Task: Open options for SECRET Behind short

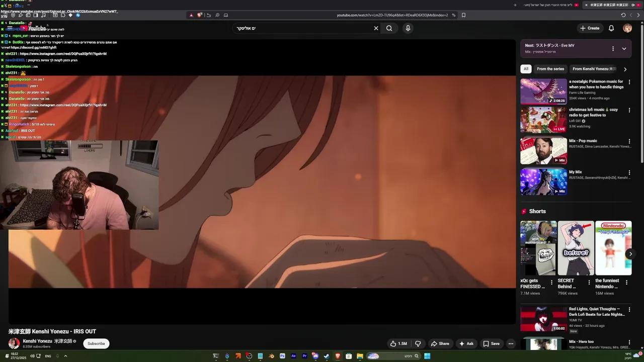Action: pos(589,283)
